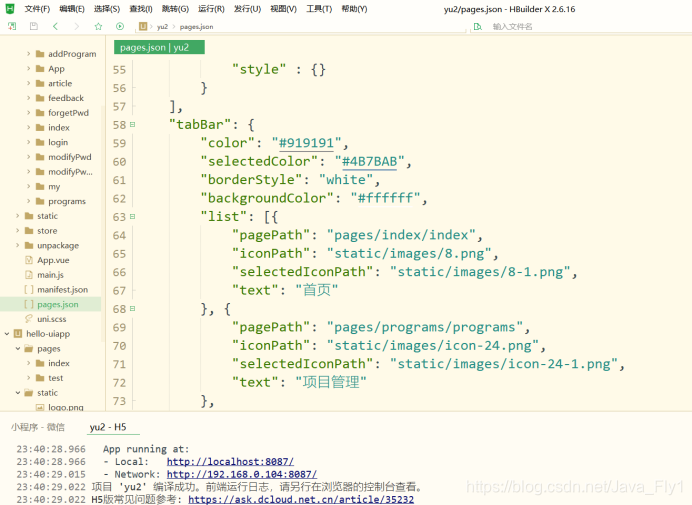
Task: Open the 视图(V) menu
Action: click(x=283, y=9)
